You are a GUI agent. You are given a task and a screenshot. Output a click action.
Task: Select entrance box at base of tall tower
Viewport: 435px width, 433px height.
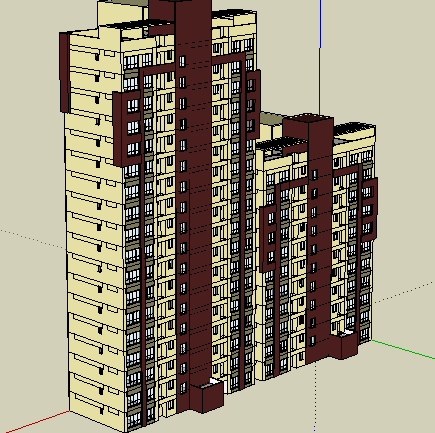point(206,397)
